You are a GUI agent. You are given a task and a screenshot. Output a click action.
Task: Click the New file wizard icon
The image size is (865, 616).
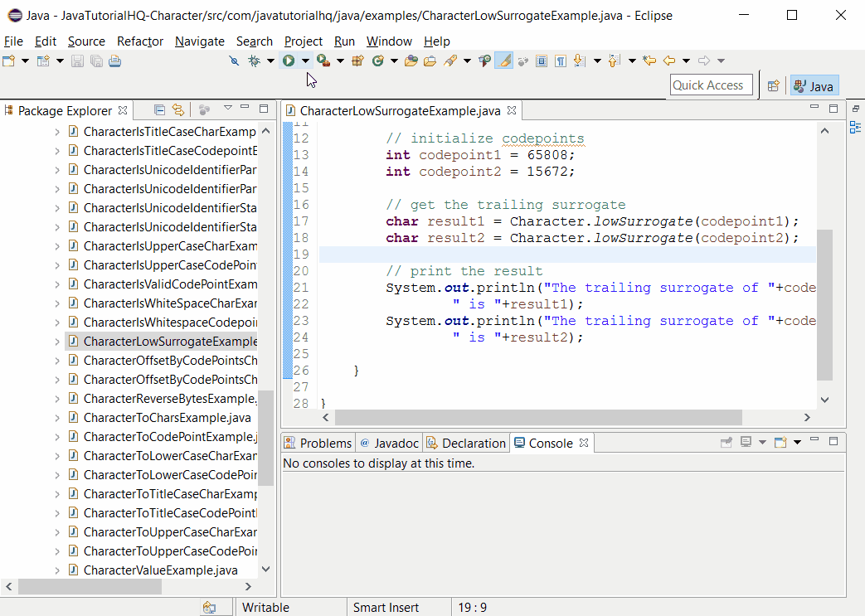9,61
